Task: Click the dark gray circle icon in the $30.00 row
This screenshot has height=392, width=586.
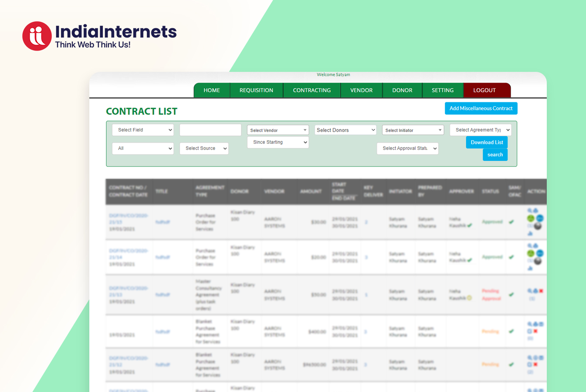Action: click(538, 226)
